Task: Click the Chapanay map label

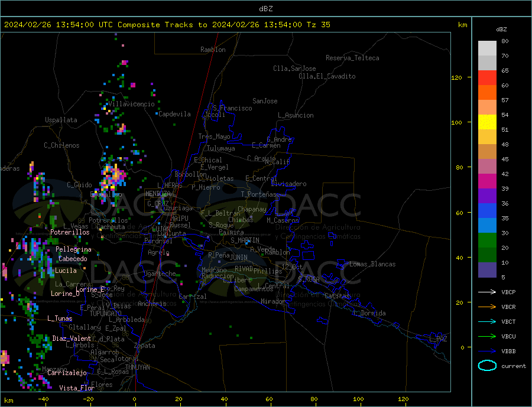Action: [x=252, y=209]
